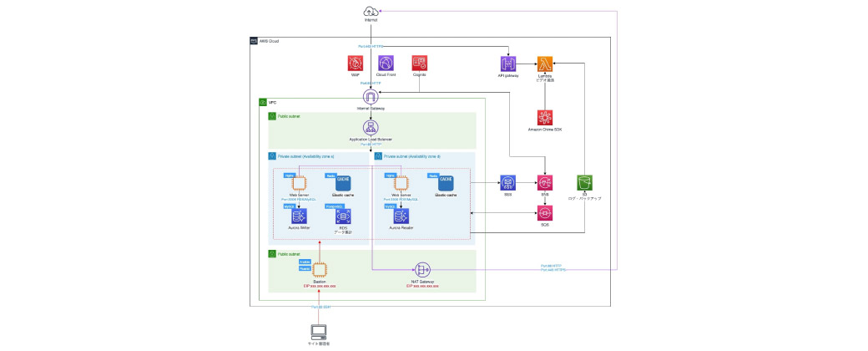
Task: Select the Aurora Writer database icon
Action: point(299,216)
